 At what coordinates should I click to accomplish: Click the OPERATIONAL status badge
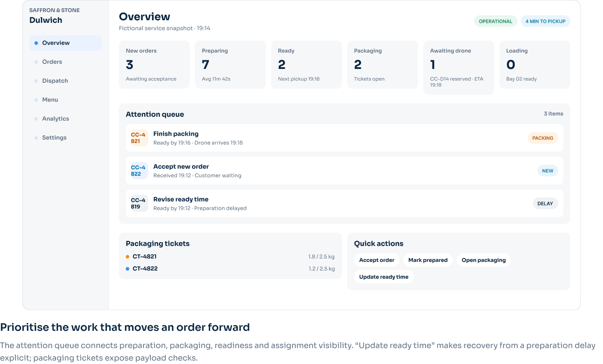pos(496,22)
